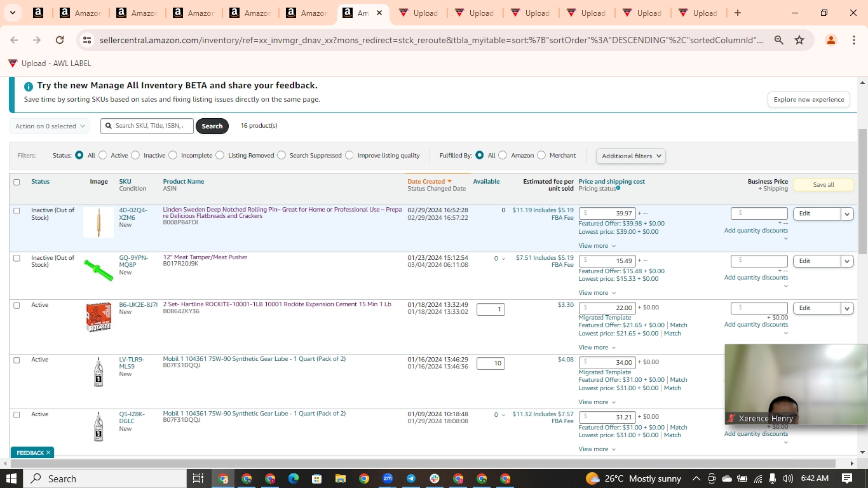
Task: Open SKU B6-UK2E-8J7I link
Action: (139, 305)
